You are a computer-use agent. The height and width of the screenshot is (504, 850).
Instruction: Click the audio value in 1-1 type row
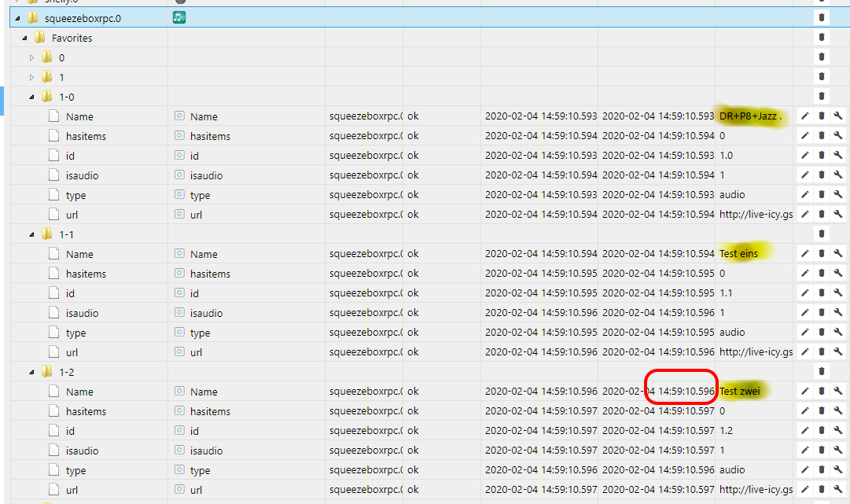[732, 333]
